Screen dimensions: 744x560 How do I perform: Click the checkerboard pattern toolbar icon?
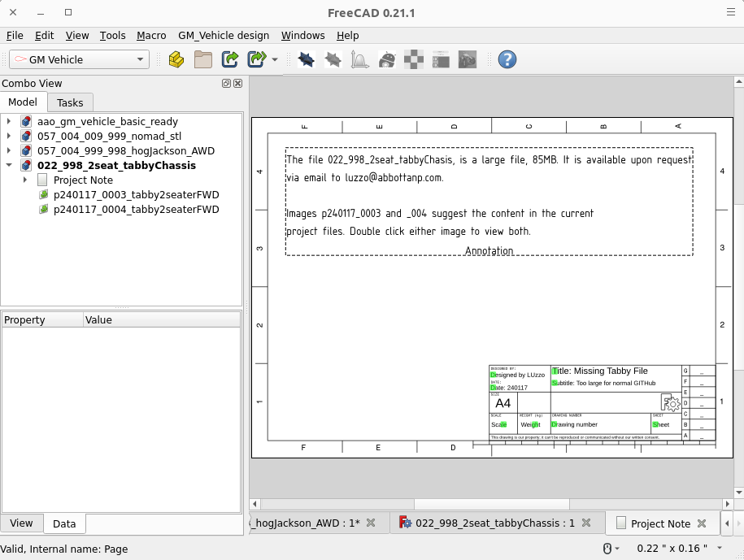414,59
